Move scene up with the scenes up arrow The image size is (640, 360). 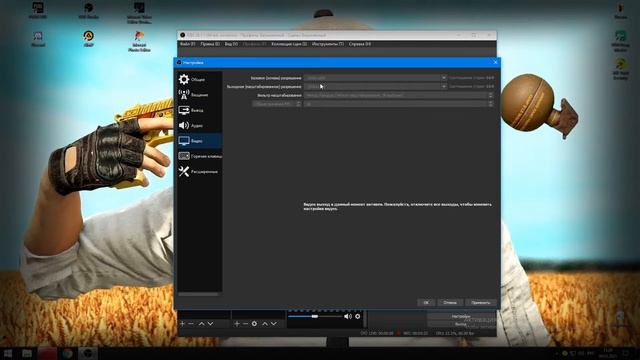click(x=201, y=324)
